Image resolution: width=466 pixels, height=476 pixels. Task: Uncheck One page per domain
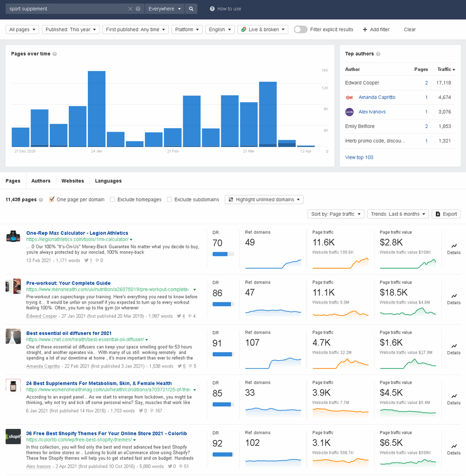point(52,199)
